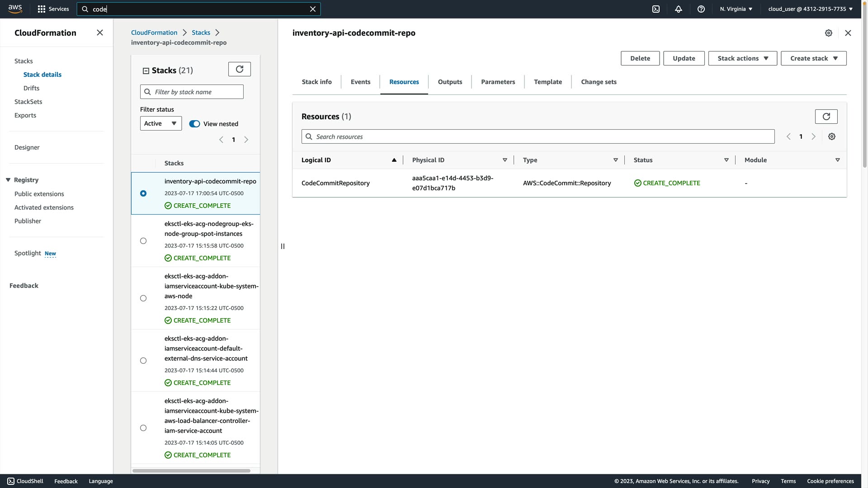
Task: Select the external-dns-service-account stack radio button
Action: point(143,361)
